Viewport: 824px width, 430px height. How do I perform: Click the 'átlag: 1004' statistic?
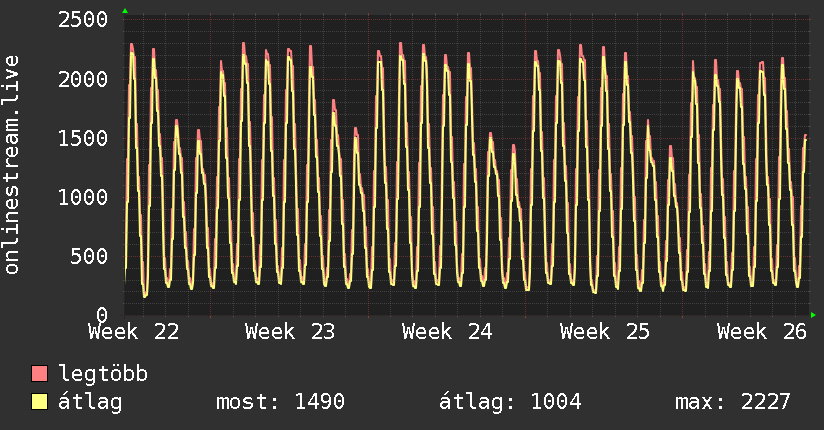click(x=510, y=402)
